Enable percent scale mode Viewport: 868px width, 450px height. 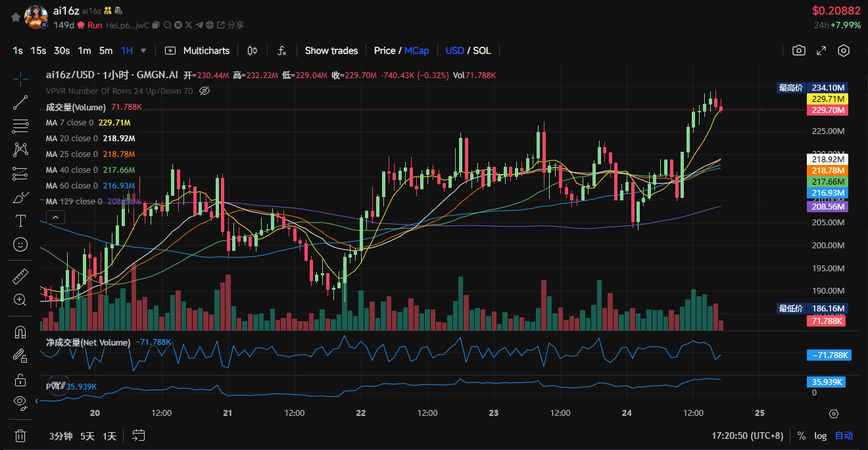point(801,436)
